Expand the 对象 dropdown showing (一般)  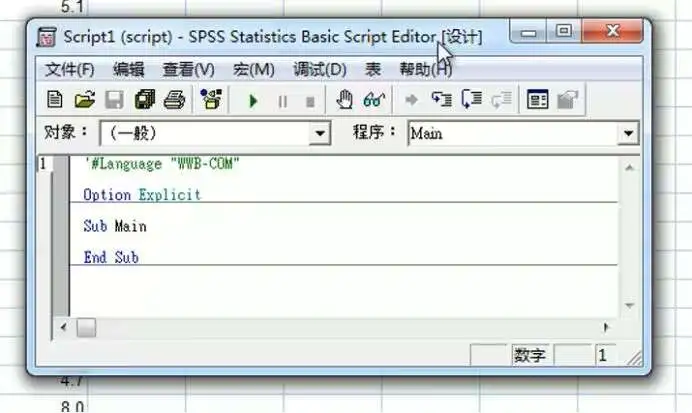[x=320, y=133]
